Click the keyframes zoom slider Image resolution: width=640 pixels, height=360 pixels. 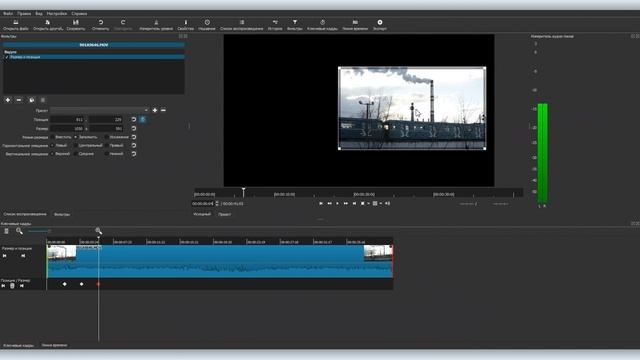(x=39, y=231)
